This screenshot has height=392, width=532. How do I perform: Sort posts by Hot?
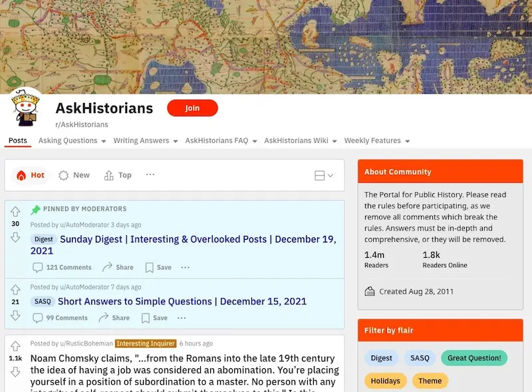[x=31, y=175]
